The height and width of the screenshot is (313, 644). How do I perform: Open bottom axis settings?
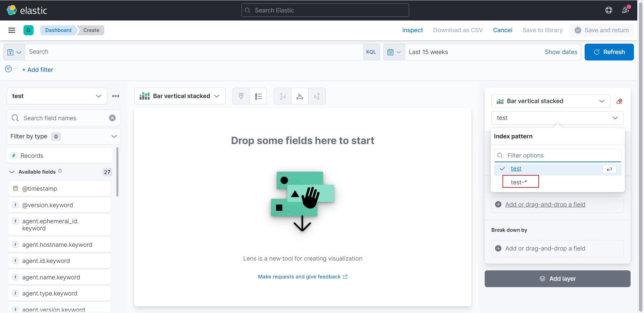point(300,96)
